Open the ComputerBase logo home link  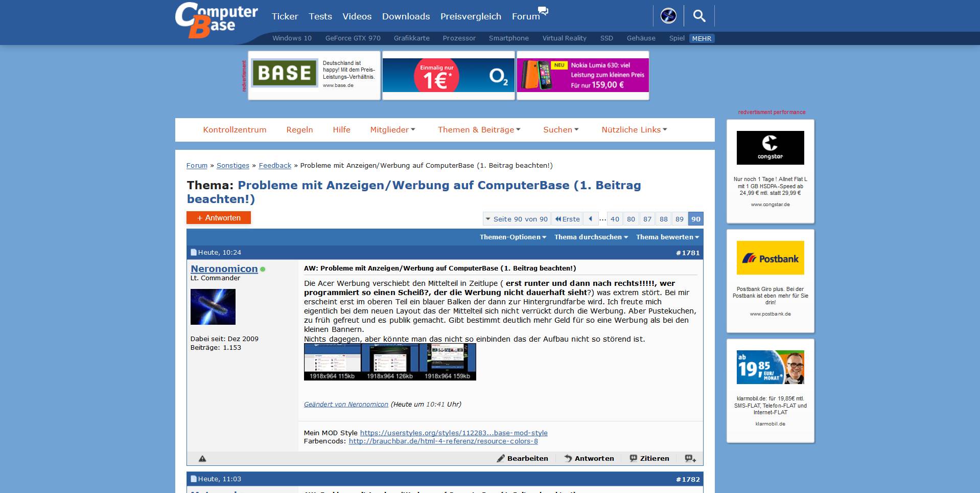[x=216, y=20]
